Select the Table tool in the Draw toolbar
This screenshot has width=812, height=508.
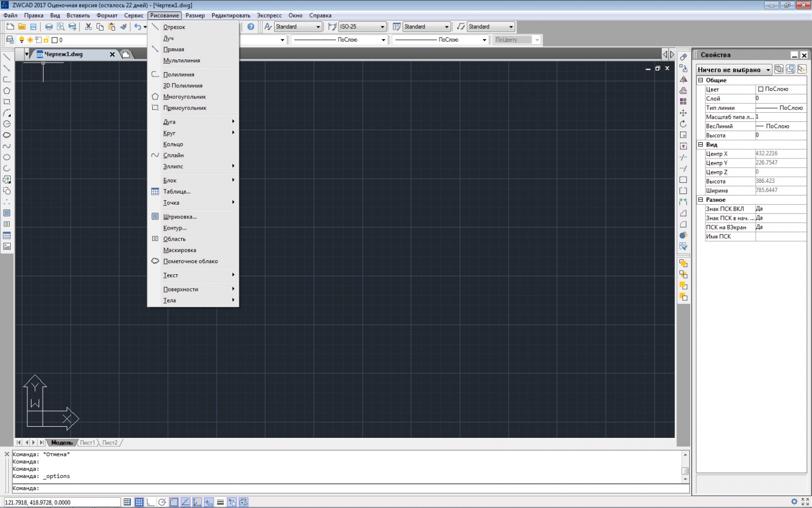click(x=7, y=235)
